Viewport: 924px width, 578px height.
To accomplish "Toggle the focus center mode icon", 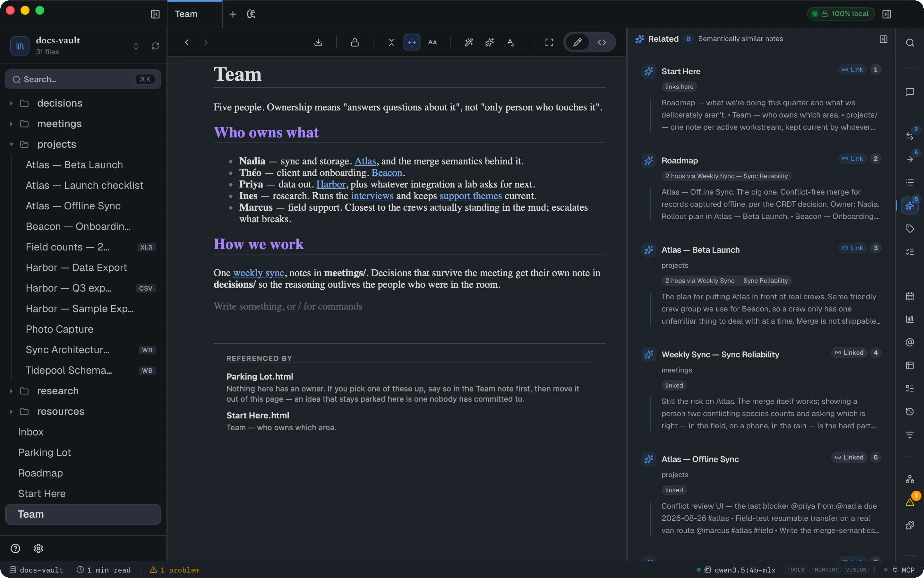I will (412, 42).
